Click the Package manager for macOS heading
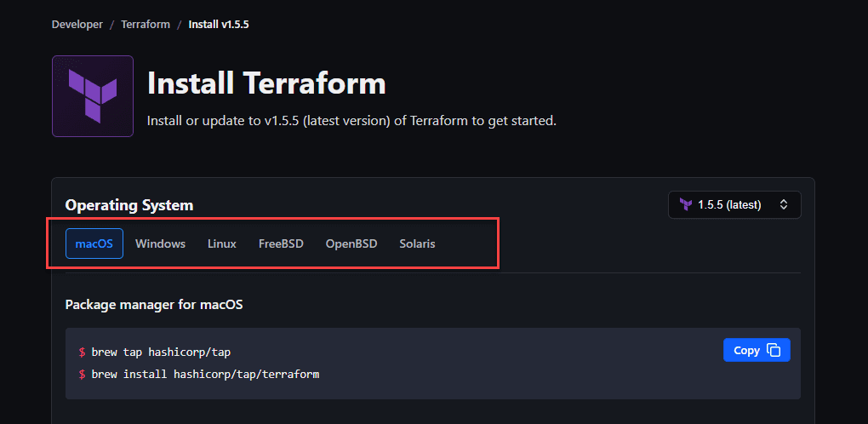Screen dimensions: 868x424 tap(154, 304)
